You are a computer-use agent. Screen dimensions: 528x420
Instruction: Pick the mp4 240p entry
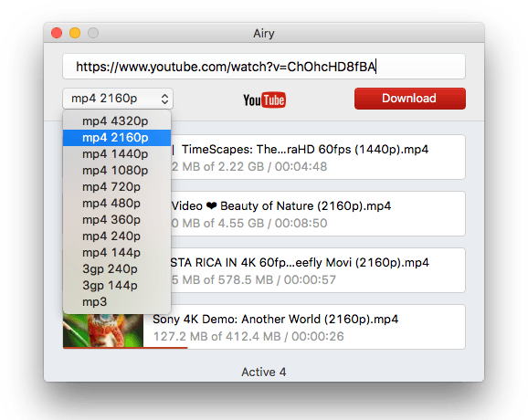point(117,236)
